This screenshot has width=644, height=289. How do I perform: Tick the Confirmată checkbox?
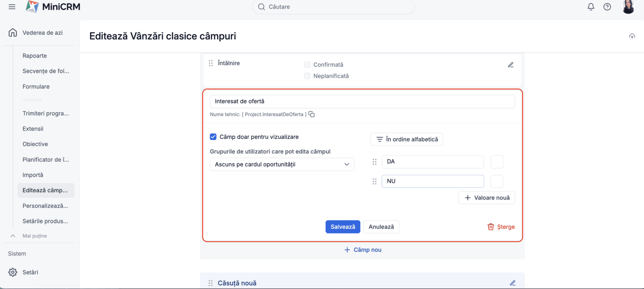[x=307, y=65]
